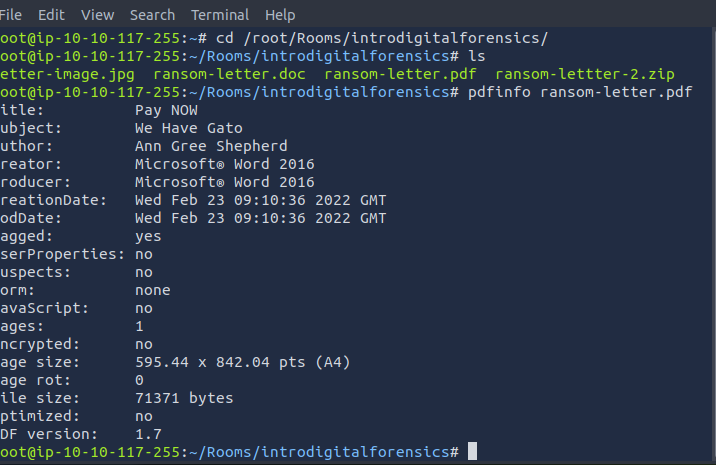Click the CreationDate timestamp value
The image size is (716, 465).
(x=259, y=200)
